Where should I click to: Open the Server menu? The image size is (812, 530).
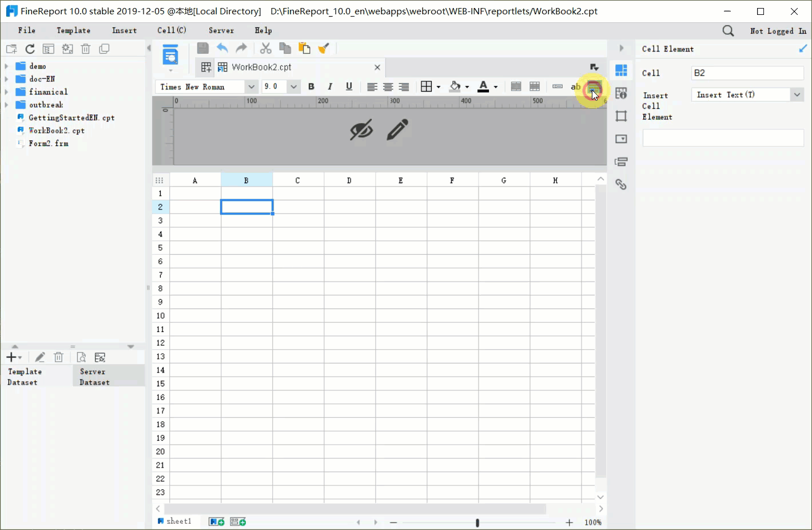click(221, 30)
